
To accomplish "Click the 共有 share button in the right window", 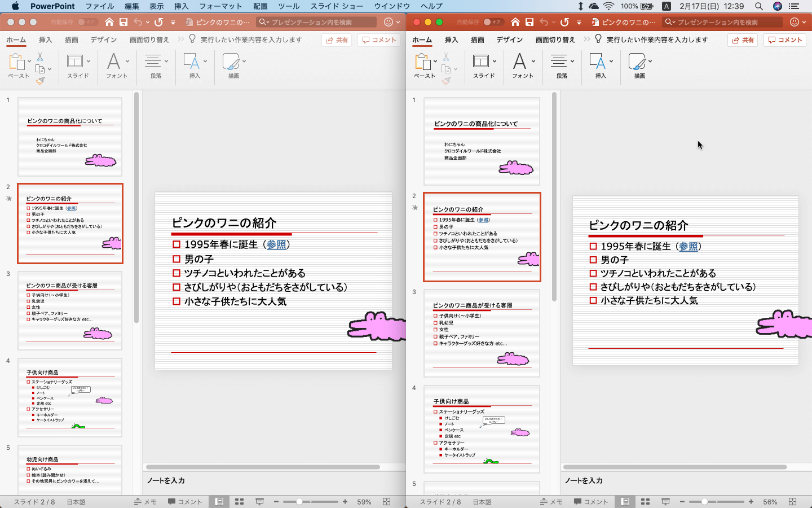I will click(743, 40).
